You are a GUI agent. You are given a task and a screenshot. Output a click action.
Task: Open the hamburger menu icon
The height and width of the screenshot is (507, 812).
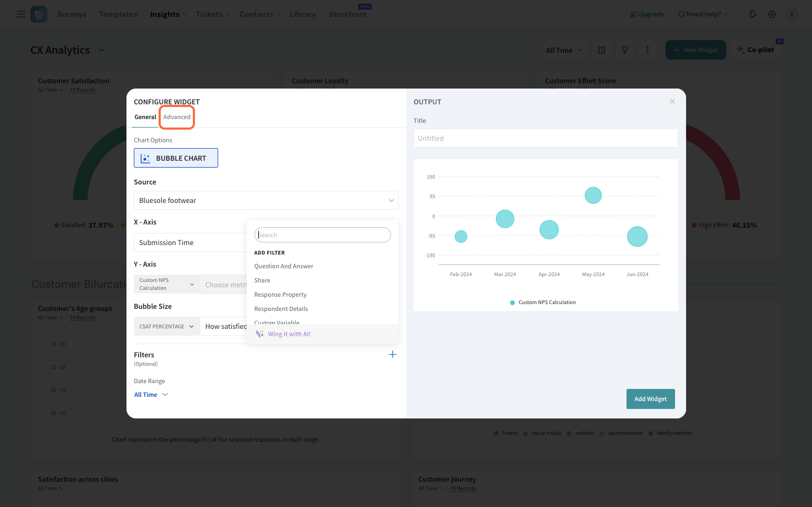coord(21,14)
